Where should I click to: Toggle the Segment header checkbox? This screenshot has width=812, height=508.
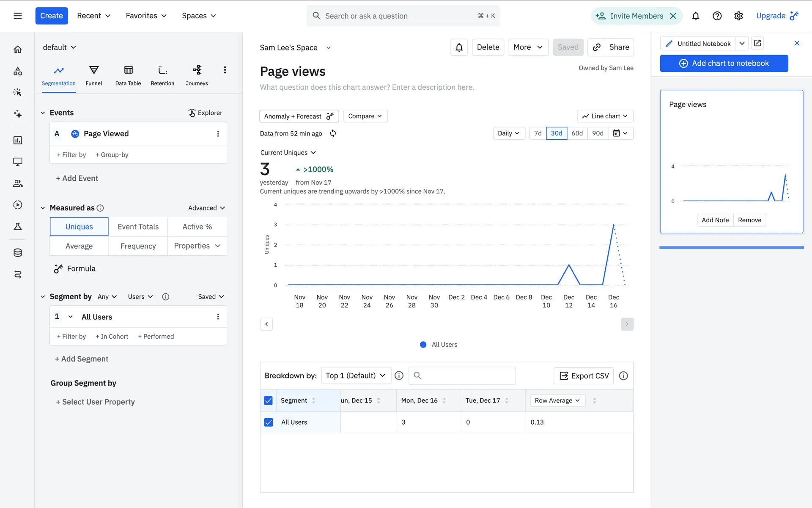tap(268, 400)
